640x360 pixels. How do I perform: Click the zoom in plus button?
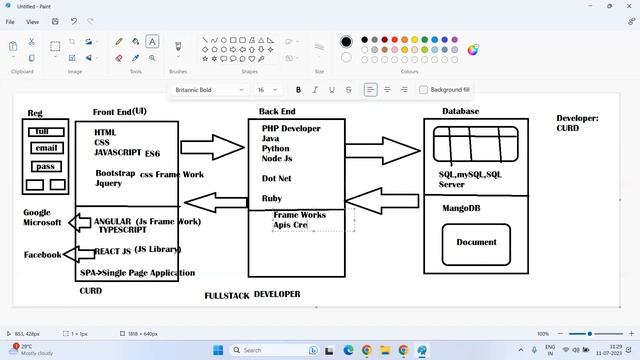click(x=631, y=333)
